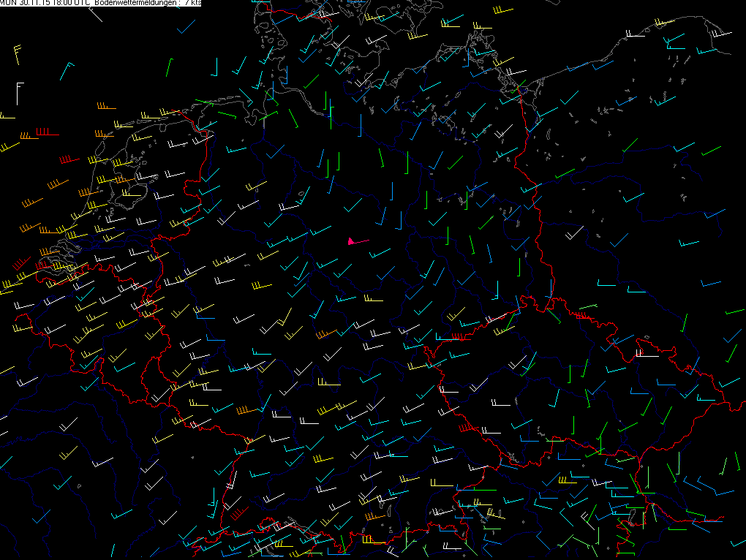
Task: Select the tall white wind barb over the North Sea
Action: click(x=18, y=92)
